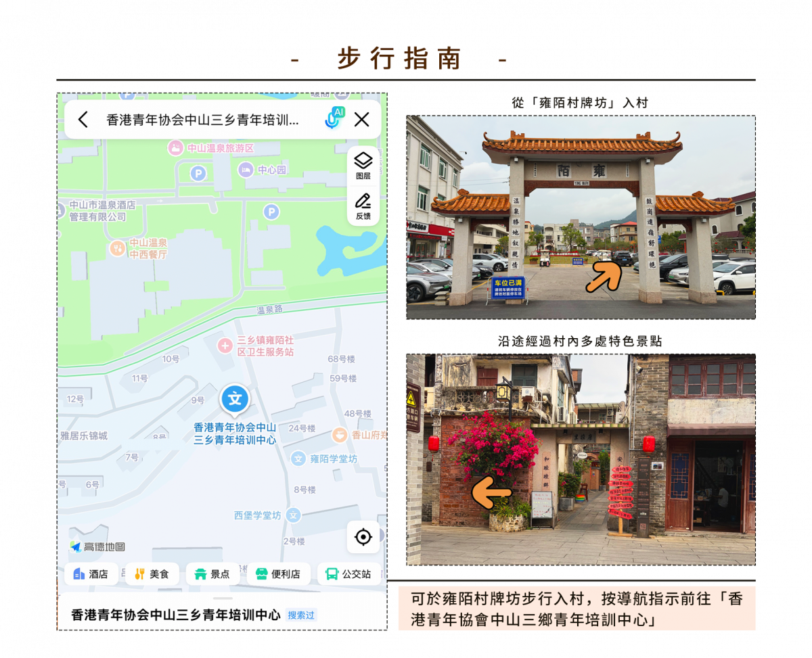Click the 步行指南 heading
Viewport: 812px width, 658px height.
(x=399, y=59)
